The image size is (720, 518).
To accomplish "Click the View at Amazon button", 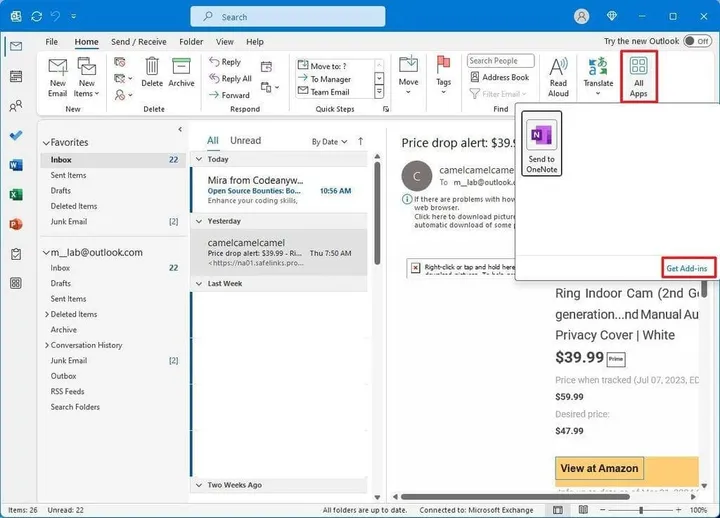I will [x=599, y=468].
